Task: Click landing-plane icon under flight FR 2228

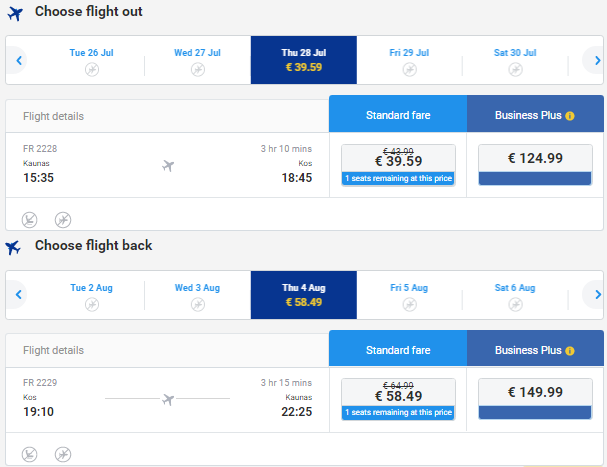Action: (x=29, y=220)
